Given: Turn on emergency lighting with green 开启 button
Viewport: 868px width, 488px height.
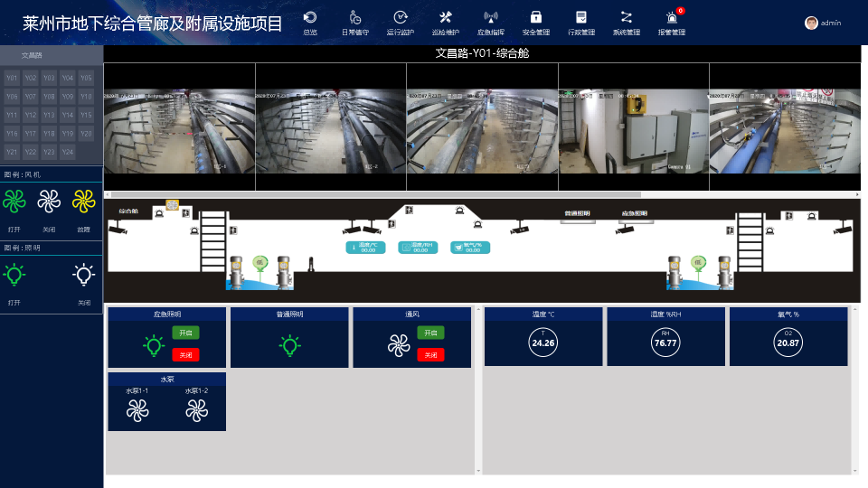Looking at the screenshot, I should [x=185, y=333].
